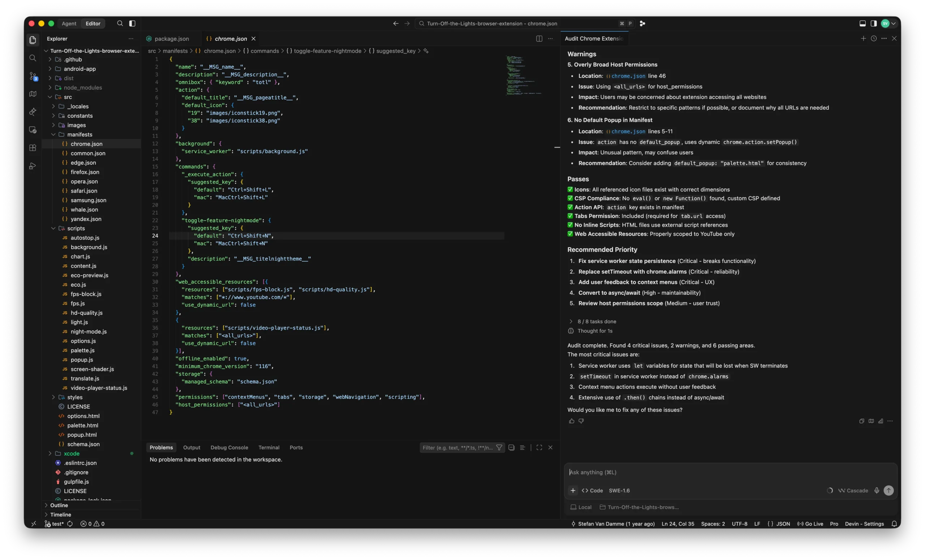925x560 pixels.
Task: Click Go Live in the status bar
Action: click(x=810, y=524)
